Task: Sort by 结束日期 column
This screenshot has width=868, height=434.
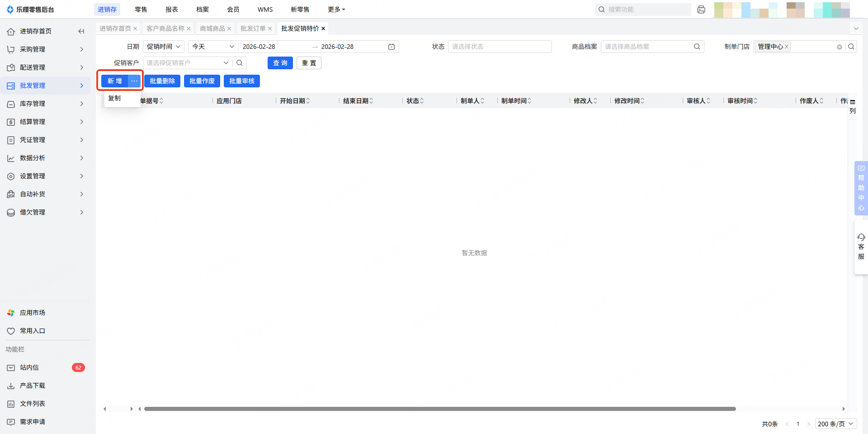Action: (371, 101)
